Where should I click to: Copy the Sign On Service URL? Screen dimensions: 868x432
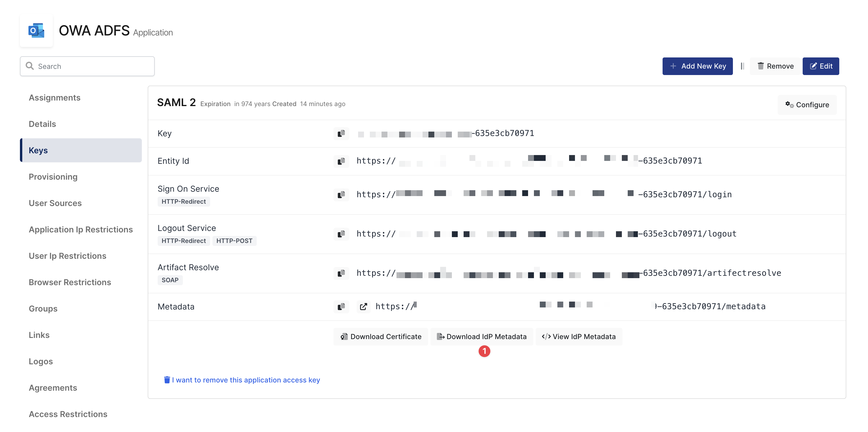coord(341,194)
